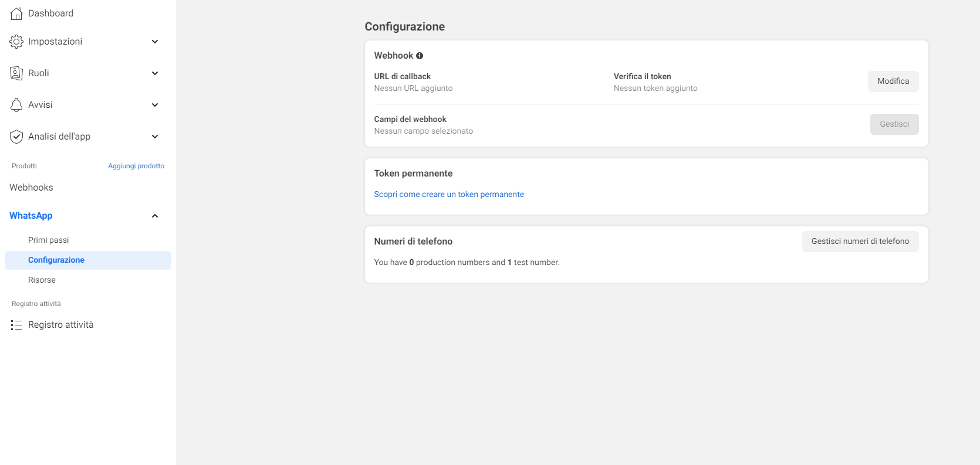
Task: Click the Analisi dell'app shield icon
Action: tap(16, 137)
